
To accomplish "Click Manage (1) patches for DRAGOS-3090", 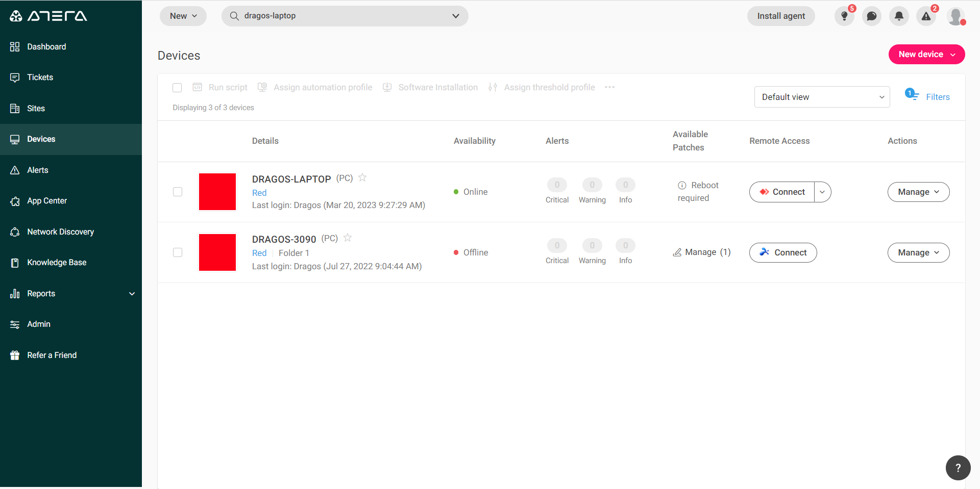I will [x=702, y=252].
